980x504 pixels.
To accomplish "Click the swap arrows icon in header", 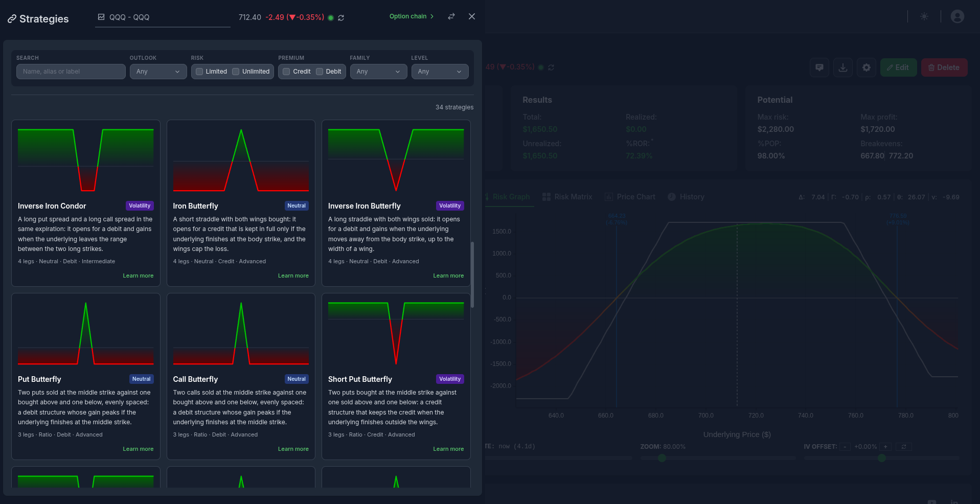I will point(451,16).
